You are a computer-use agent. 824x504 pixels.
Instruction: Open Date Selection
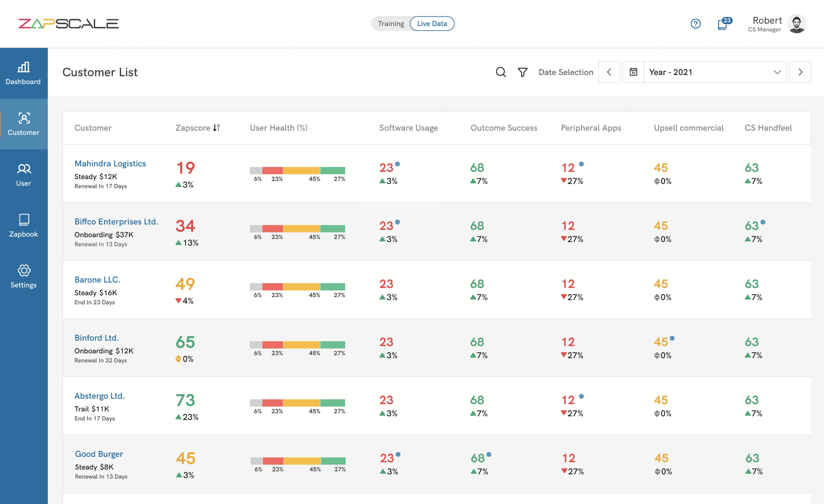click(x=566, y=72)
